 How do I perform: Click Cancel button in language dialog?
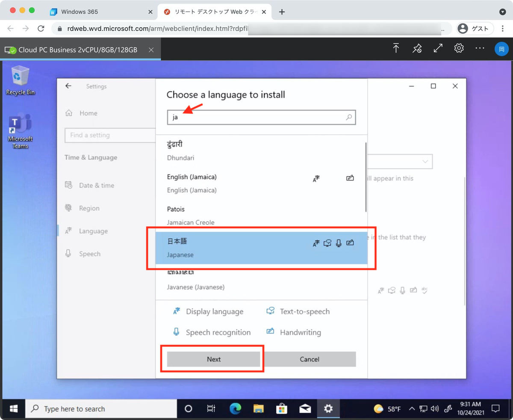[310, 359]
